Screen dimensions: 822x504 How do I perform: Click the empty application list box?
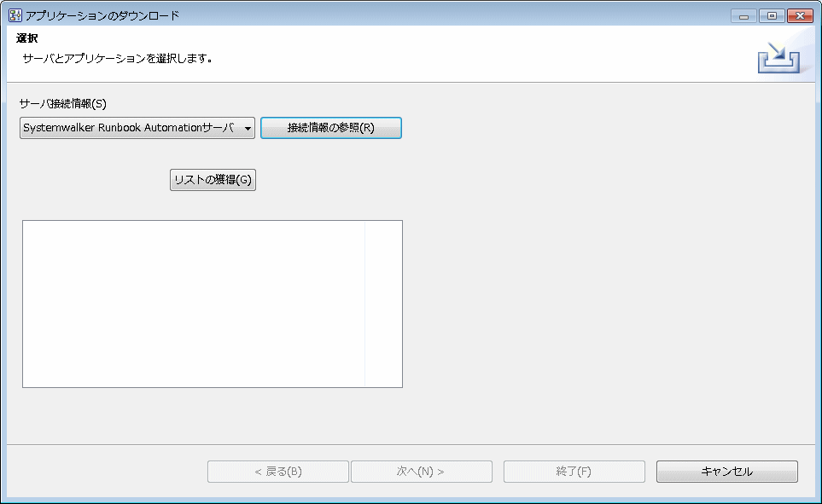213,304
